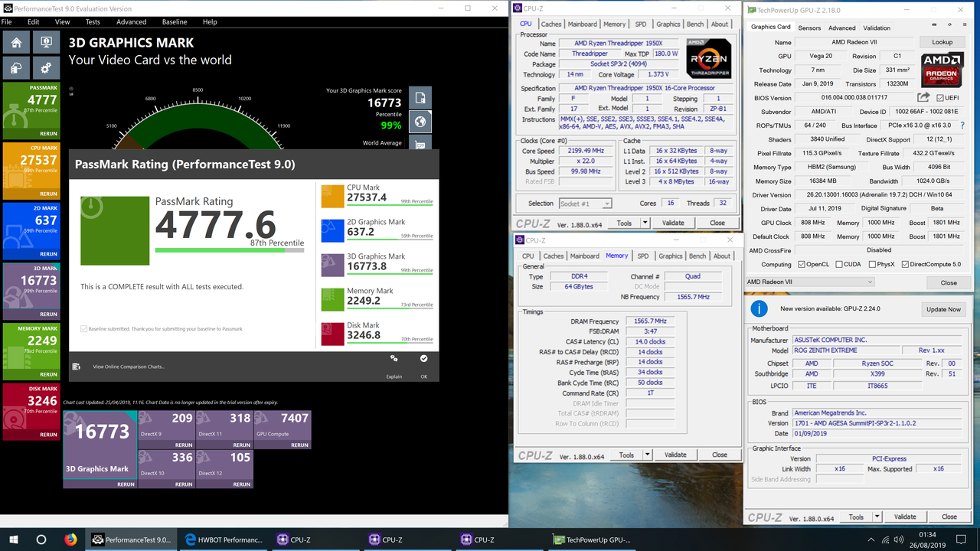Open the File menu in PerformanceTest
980x551 pixels.
click(7, 22)
